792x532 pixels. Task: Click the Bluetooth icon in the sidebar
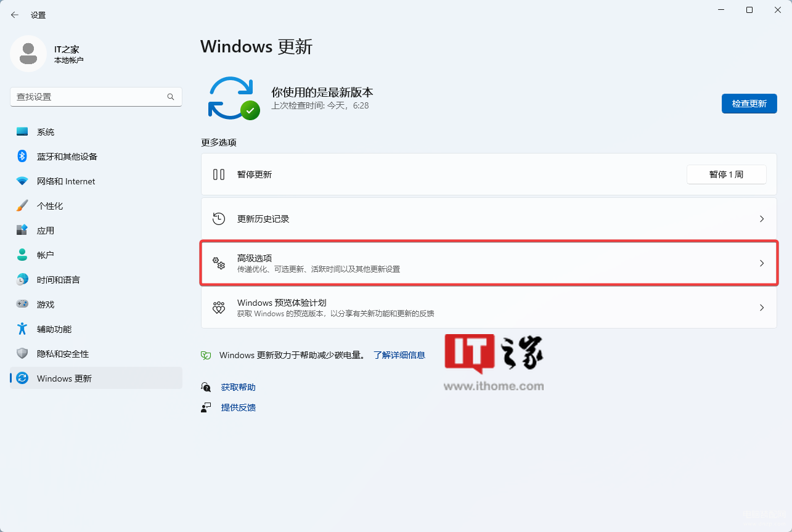pyautogui.click(x=22, y=157)
